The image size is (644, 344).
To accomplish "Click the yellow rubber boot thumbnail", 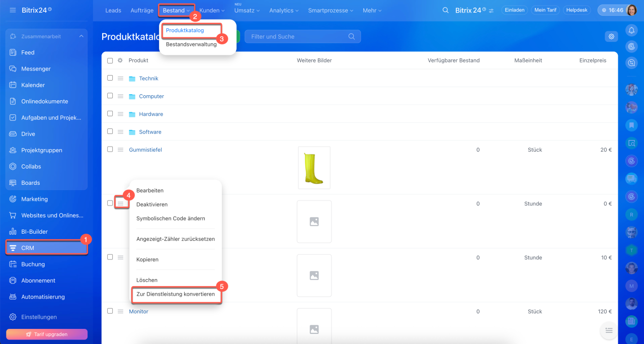I will 314,168.
